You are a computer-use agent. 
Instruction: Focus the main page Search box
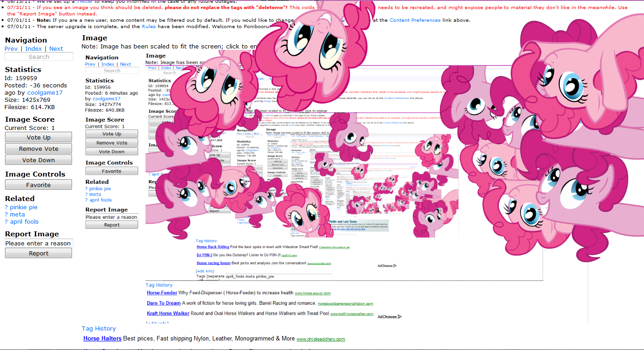(x=39, y=57)
